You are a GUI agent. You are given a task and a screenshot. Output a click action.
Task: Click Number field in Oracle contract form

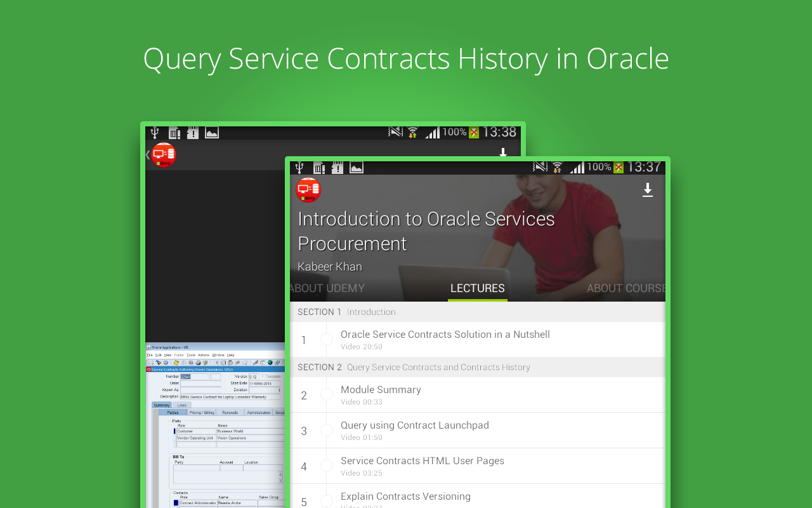195,377
